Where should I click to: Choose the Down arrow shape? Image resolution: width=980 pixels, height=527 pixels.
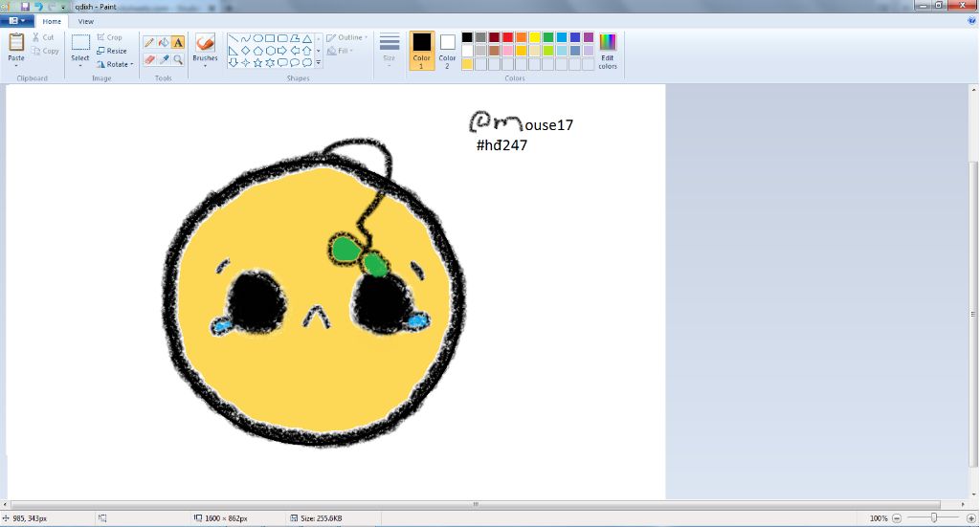234,62
